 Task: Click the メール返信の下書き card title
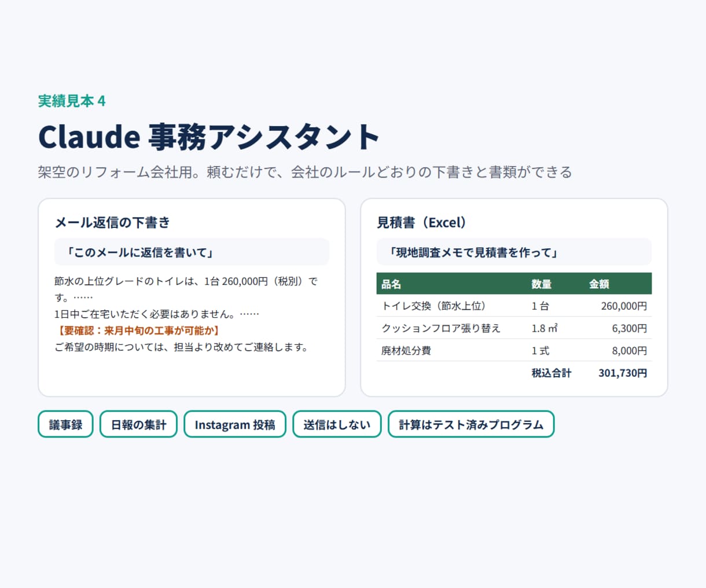(112, 222)
